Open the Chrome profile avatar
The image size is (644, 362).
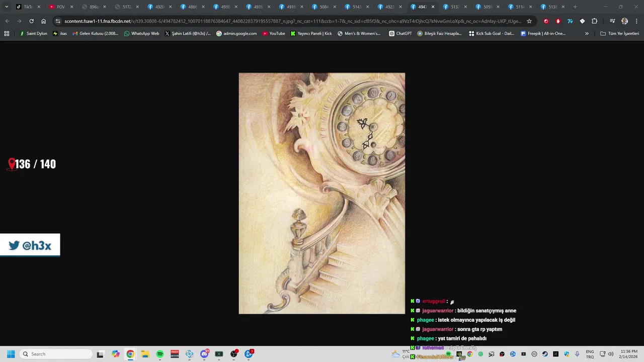pyautogui.click(x=624, y=21)
